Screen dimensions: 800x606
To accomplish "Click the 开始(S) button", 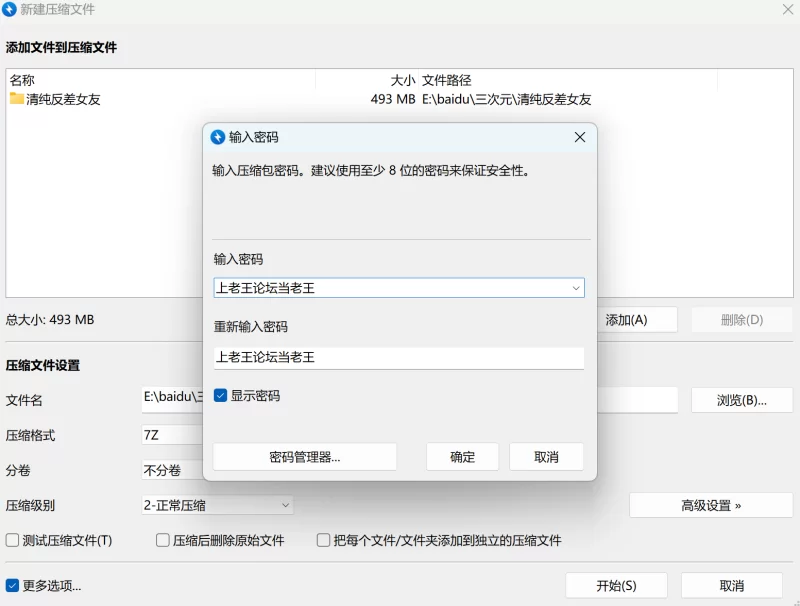I will 616,586.
